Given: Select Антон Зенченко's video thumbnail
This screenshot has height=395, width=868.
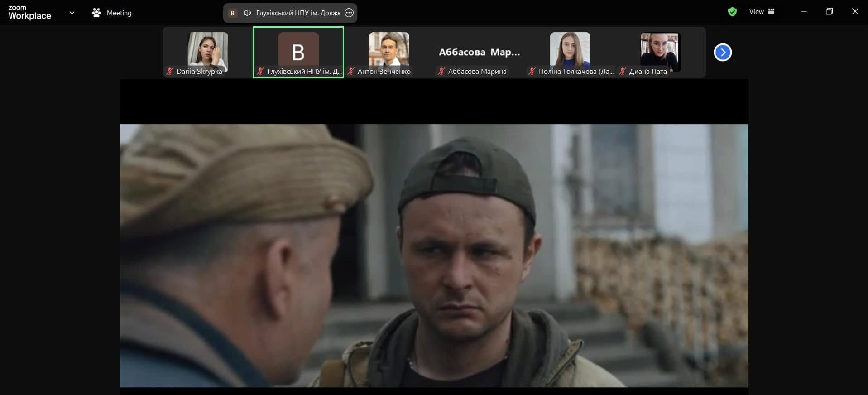Looking at the screenshot, I should coord(389,52).
